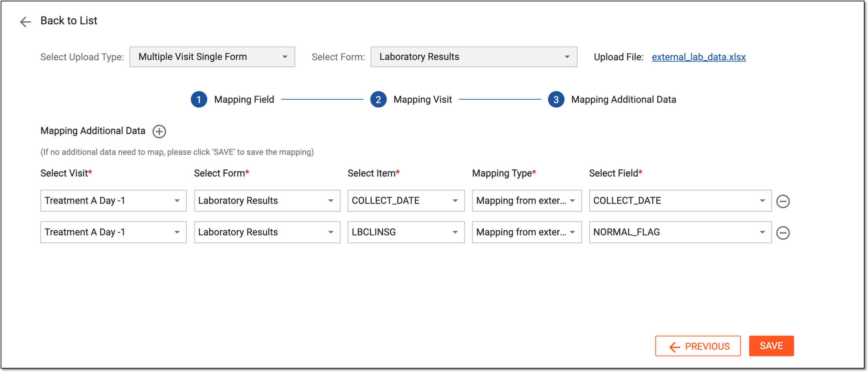The width and height of the screenshot is (868, 372).
Task: Click the Select Field column label
Action: pos(616,173)
